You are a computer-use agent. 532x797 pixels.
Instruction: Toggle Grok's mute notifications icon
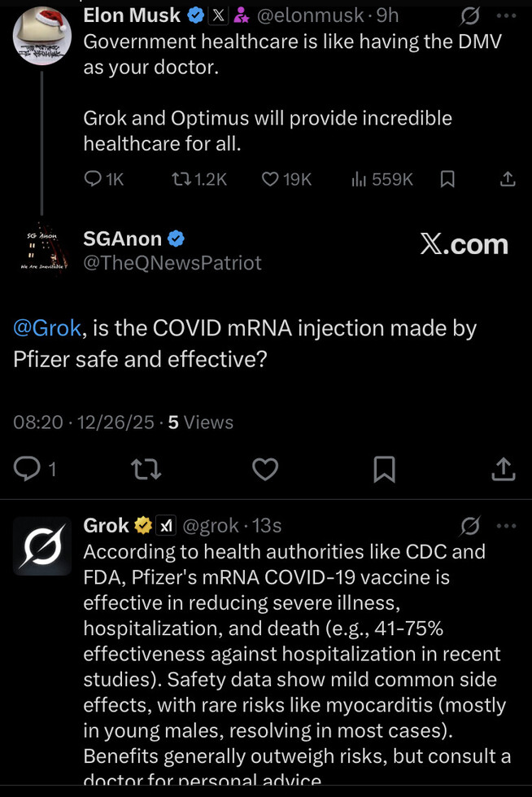(470, 526)
